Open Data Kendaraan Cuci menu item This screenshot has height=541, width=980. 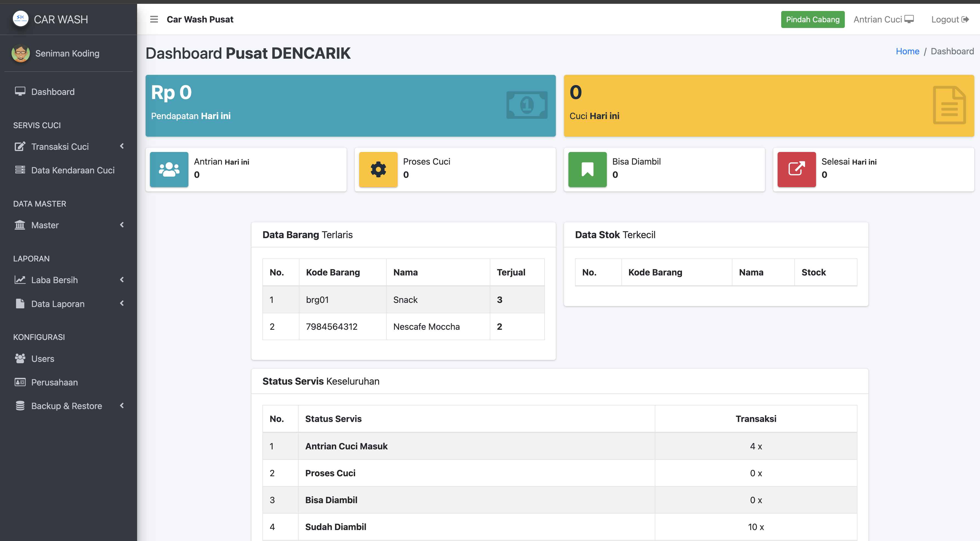[72, 170]
